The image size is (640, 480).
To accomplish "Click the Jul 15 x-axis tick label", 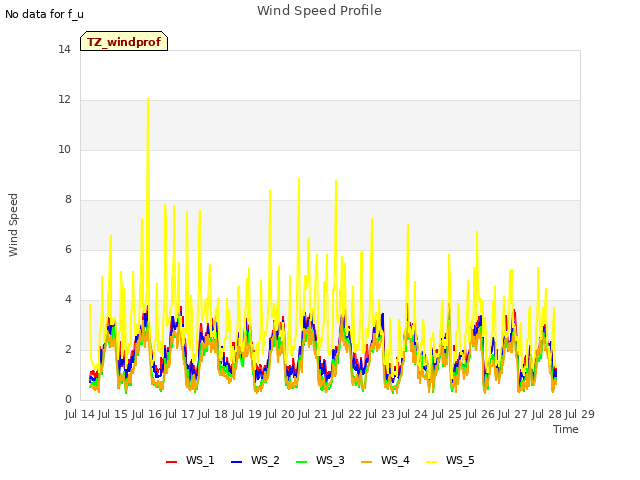I will click(x=113, y=414).
